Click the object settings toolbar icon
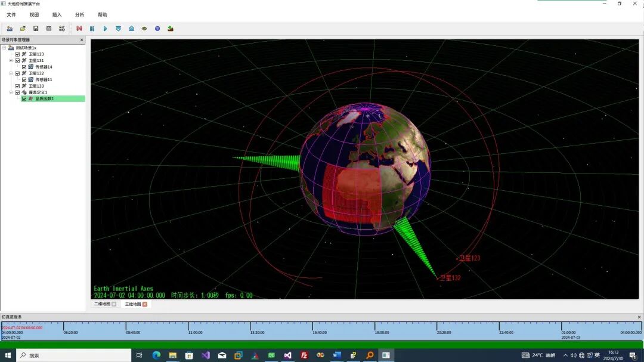Viewport: 644px width, 362px height. click(x=62, y=29)
